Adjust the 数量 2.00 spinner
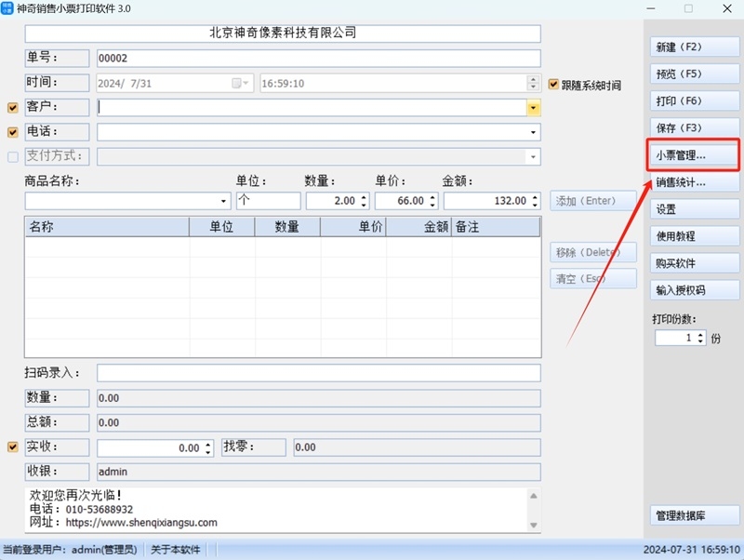744x560 pixels. pyautogui.click(x=364, y=201)
